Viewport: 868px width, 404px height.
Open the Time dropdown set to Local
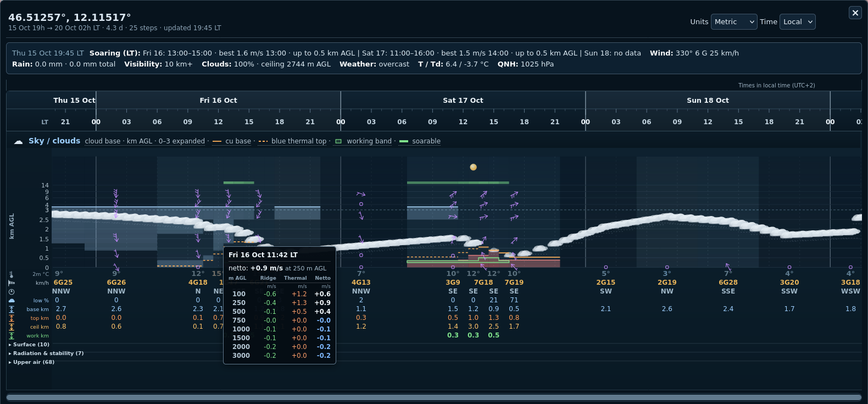coord(798,21)
